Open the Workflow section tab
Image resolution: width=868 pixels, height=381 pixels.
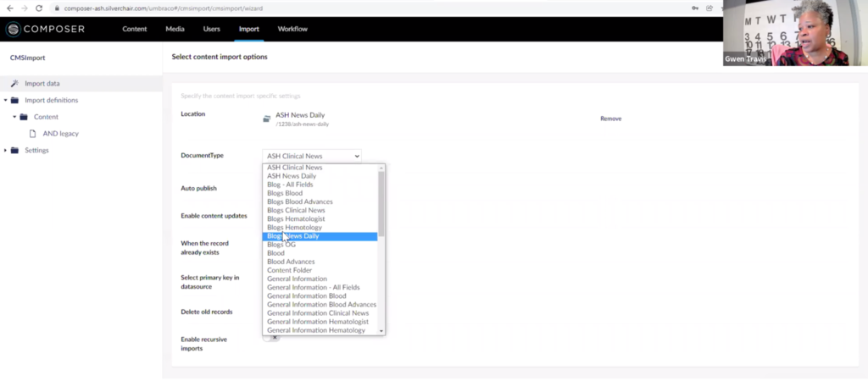pyautogui.click(x=292, y=30)
